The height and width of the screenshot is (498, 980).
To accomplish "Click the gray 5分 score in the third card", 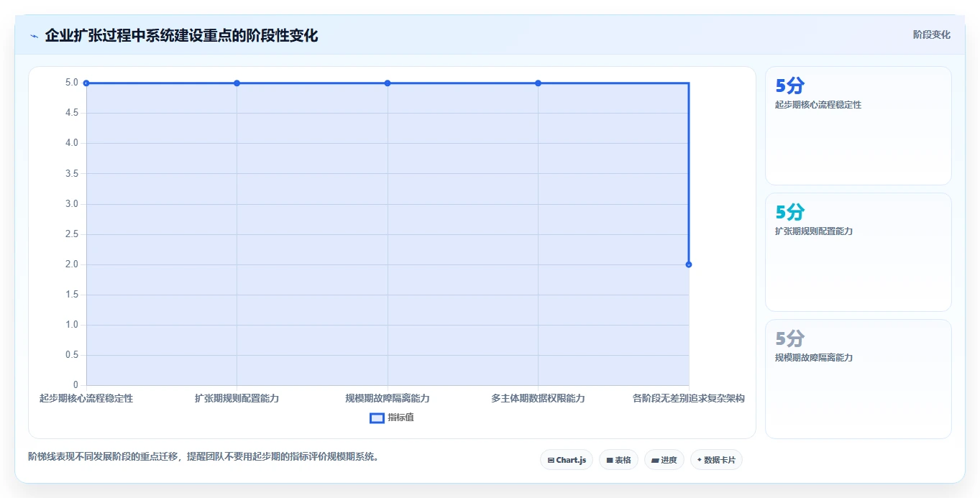I will (x=789, y=338).
